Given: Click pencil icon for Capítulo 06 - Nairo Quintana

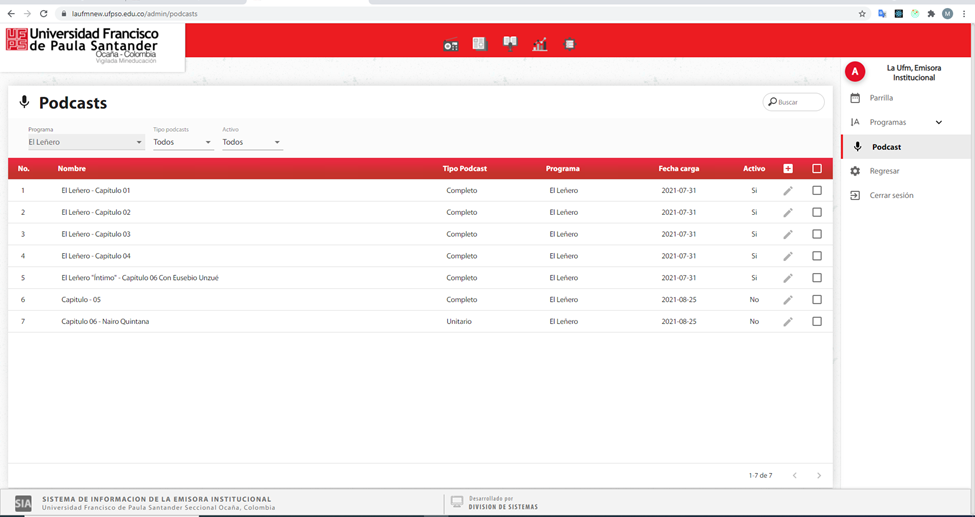Looking at the screenshot, I should pyautogui.click(x=788, y=322).
